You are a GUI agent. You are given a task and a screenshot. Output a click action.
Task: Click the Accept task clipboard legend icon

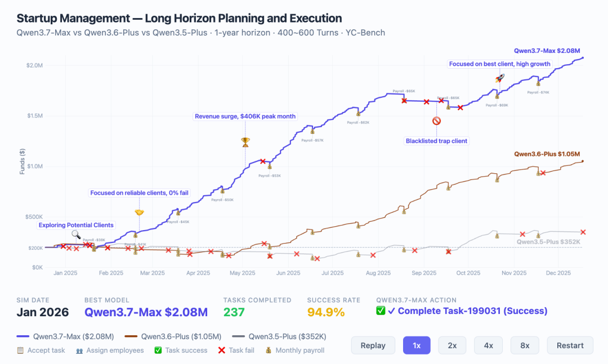click(x=20, y=350)
